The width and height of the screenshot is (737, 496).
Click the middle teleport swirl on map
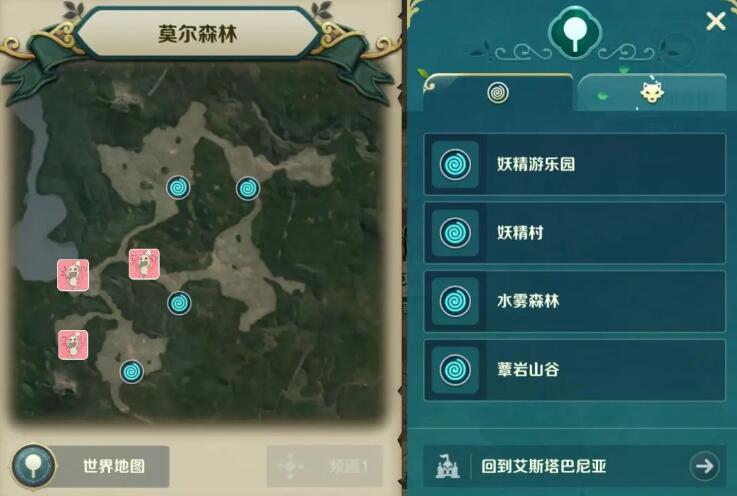click(x=179, y=303)
